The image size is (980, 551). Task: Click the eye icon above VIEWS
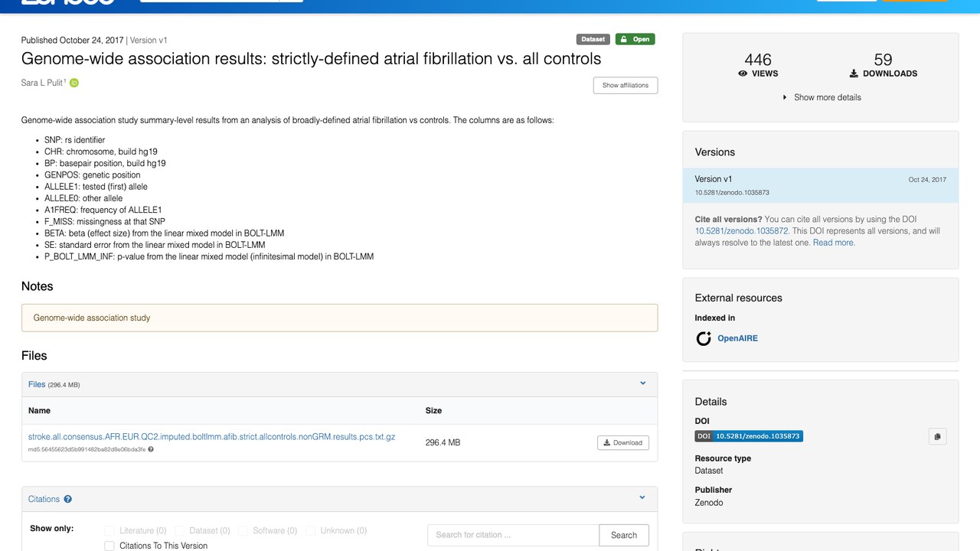pos(743,73)
